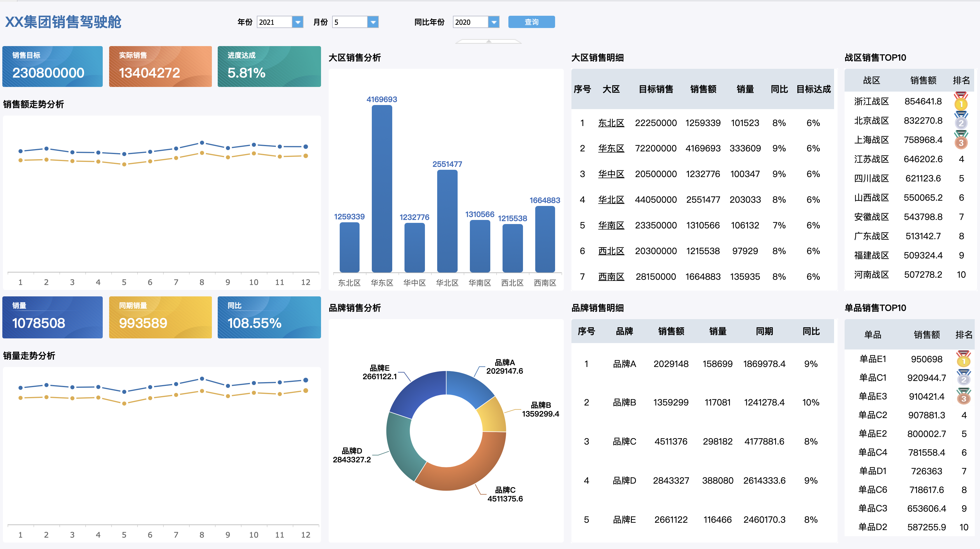Screen dimensions: 980x549
Task: Open the 月份 dropdown arrow
Action: click(373, 22)
